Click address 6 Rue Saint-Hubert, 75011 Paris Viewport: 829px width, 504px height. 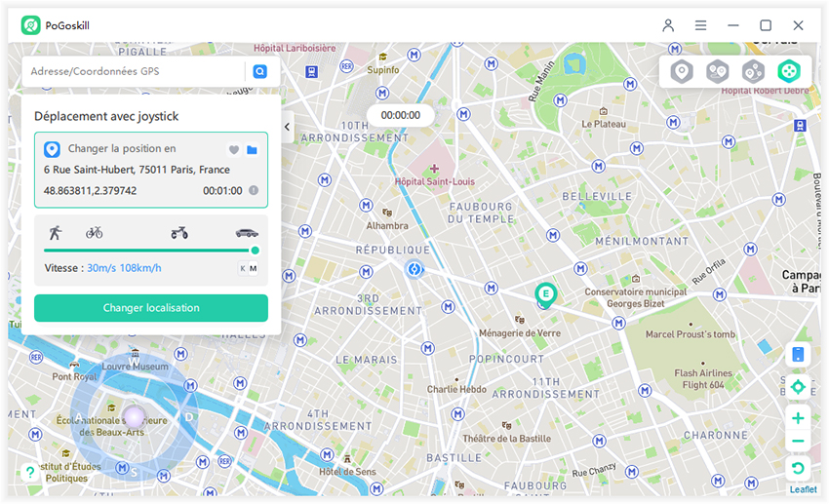click(x=137, y=170)
